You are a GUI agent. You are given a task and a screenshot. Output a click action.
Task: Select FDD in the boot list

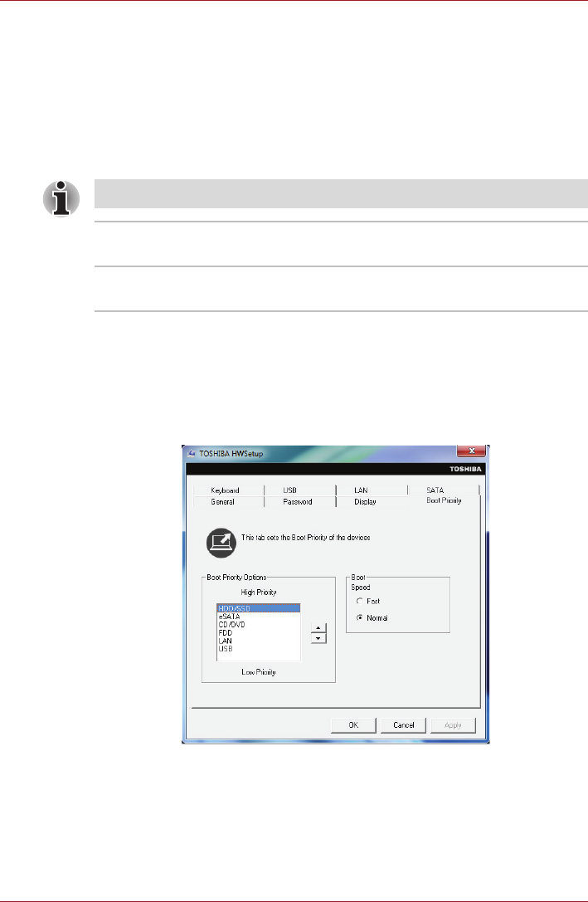[259, 632]
